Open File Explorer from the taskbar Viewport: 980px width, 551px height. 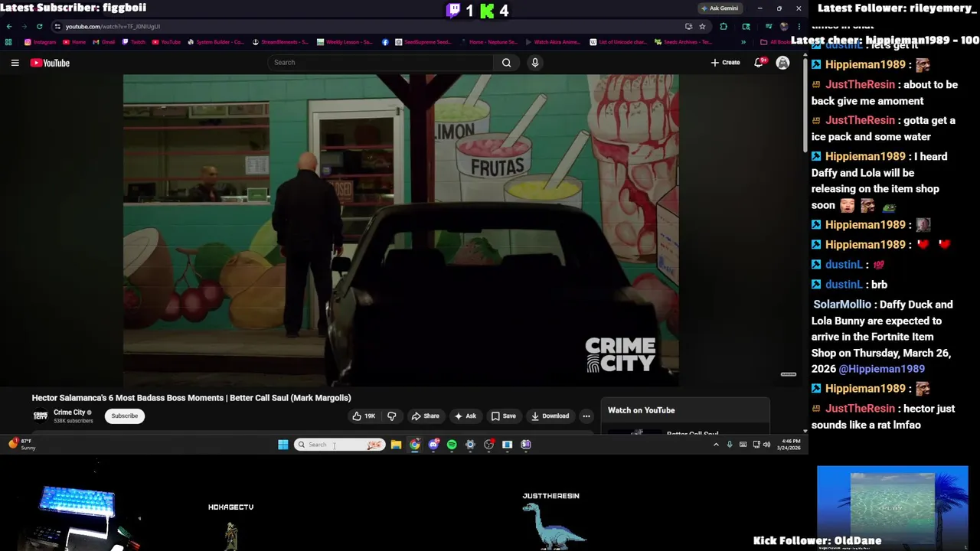tap(396, 445)
